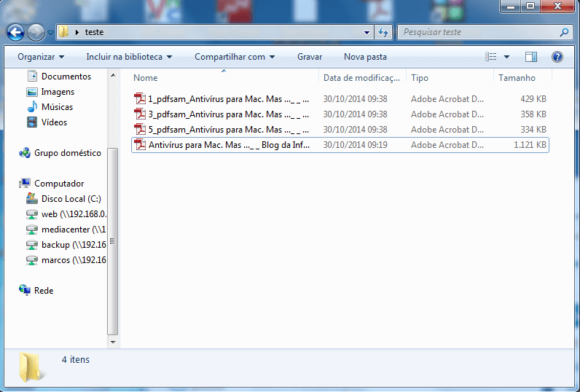Click the Gravar button
580x392 pixels.
[310, 57]
